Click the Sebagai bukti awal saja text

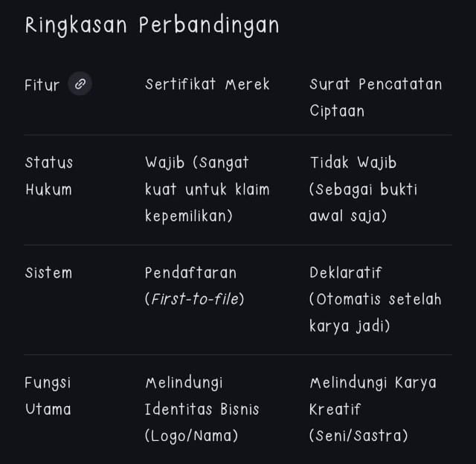(363, 202)
